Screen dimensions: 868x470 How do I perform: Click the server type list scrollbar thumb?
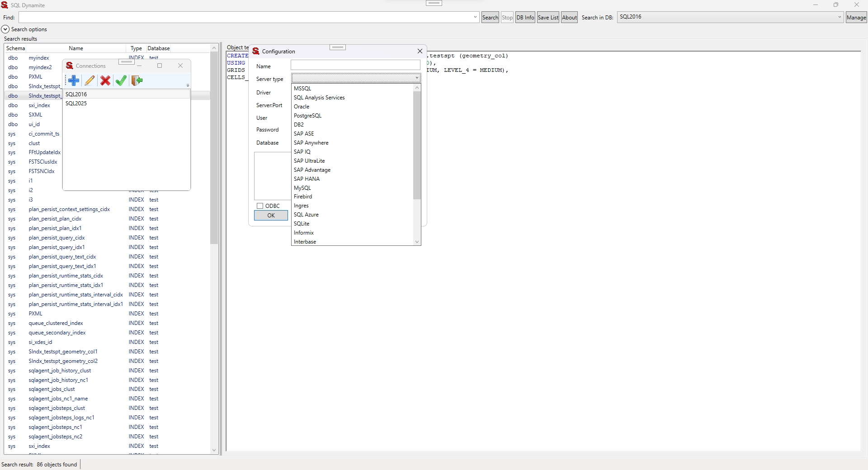coord(417,145)
